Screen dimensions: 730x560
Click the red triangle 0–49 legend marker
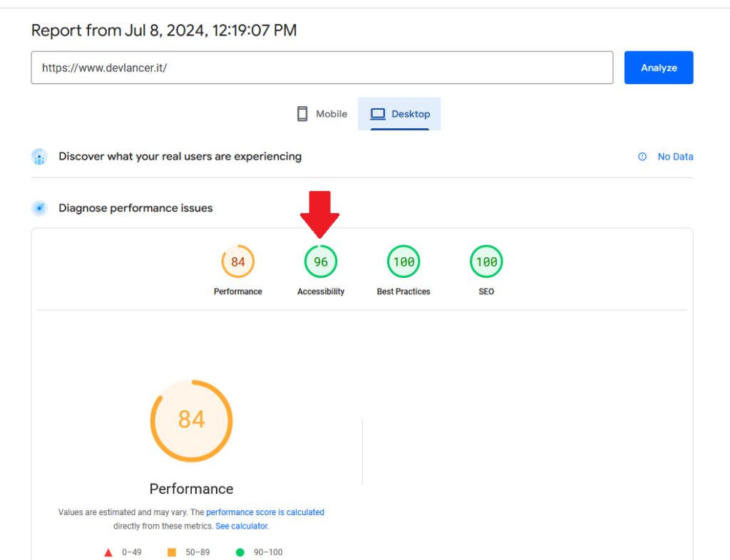click(x=108, y=552)
